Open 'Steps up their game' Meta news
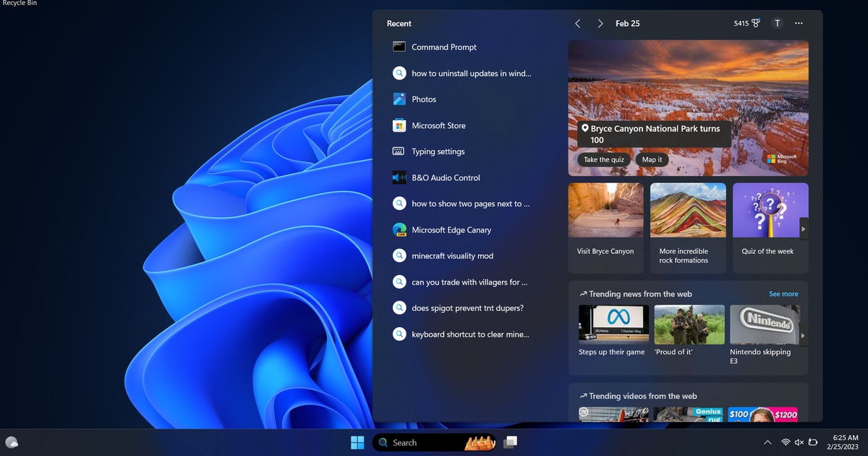Screen dimensions: 868x456 click(x=613, y=331)
